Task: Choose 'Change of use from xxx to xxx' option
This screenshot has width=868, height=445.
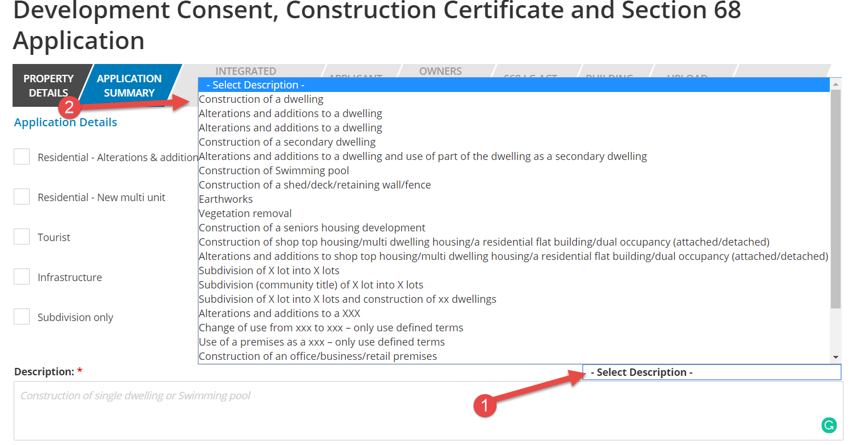Action: 514,328
